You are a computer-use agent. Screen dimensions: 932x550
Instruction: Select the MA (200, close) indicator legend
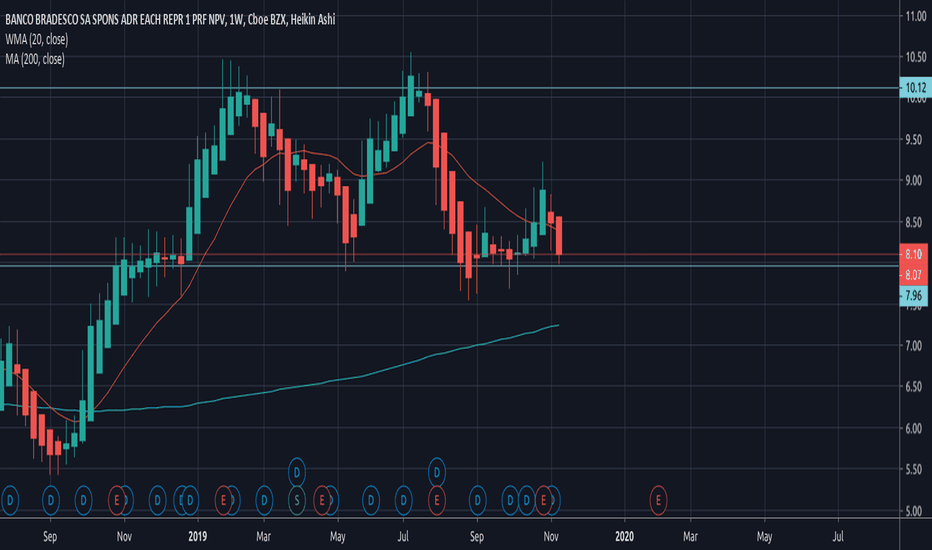tap(35, 59)
